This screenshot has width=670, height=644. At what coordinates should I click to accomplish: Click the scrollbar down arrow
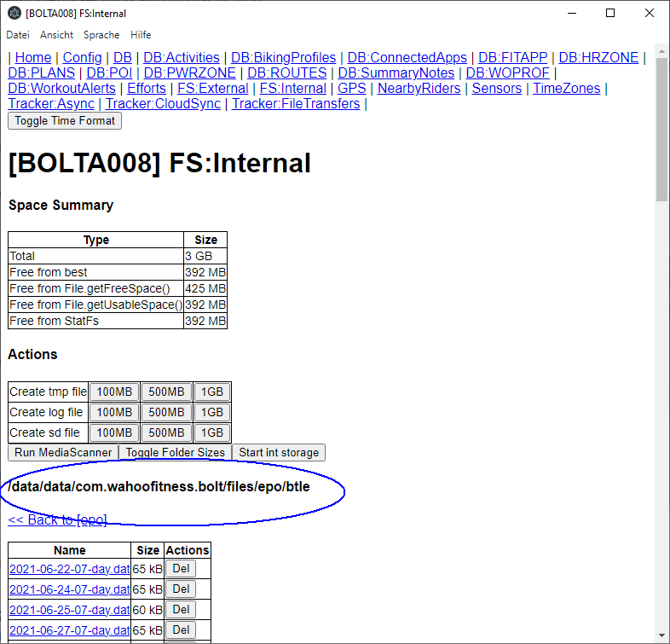click(661, 635)
